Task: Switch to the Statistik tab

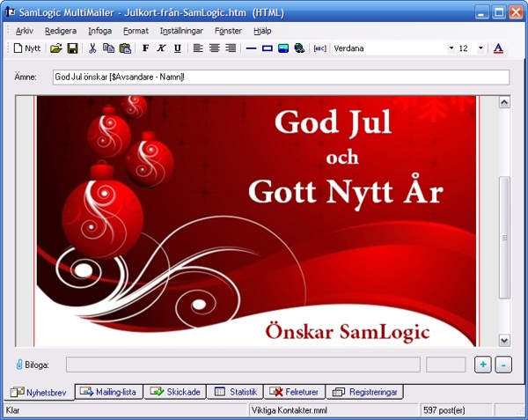Action: (x=235, y=392)
